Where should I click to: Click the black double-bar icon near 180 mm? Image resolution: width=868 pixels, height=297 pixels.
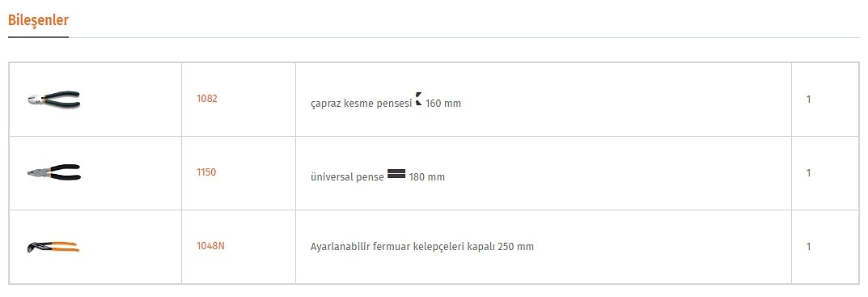tap(396, 173)
